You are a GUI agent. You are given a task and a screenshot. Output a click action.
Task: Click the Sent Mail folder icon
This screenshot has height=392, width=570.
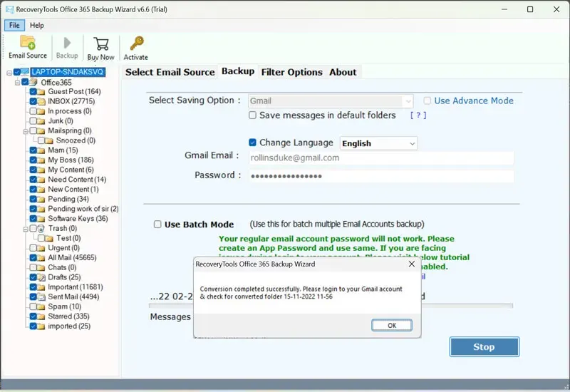coord(41,296)
